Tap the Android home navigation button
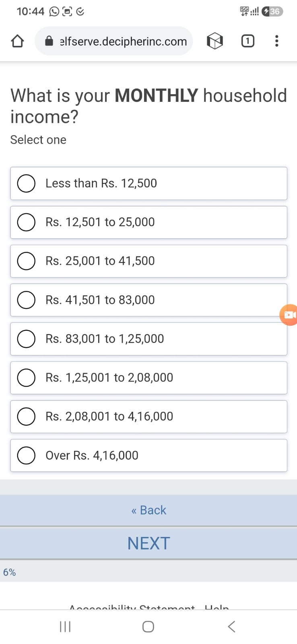Screen dimensions: 297x644 (x=148, y=626)
